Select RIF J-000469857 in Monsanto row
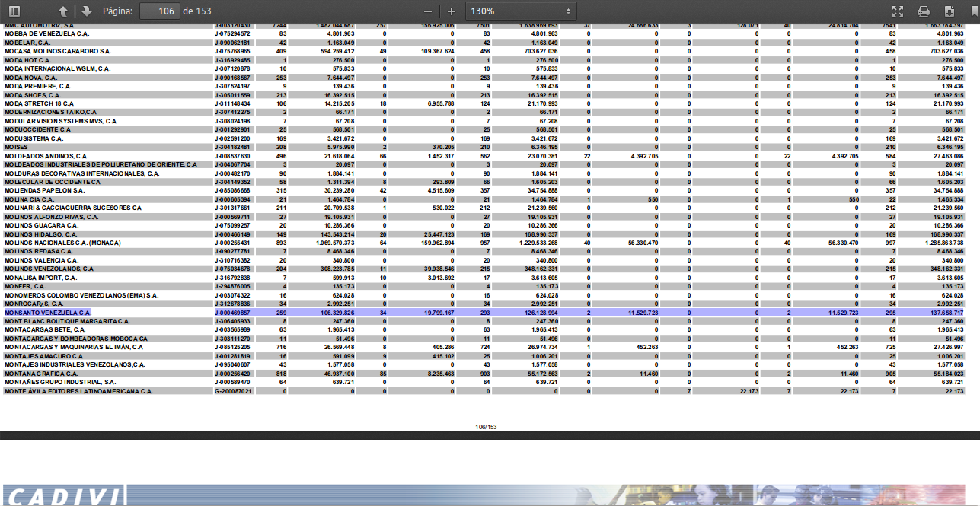 pyautogui.click(x=233, y=313)
